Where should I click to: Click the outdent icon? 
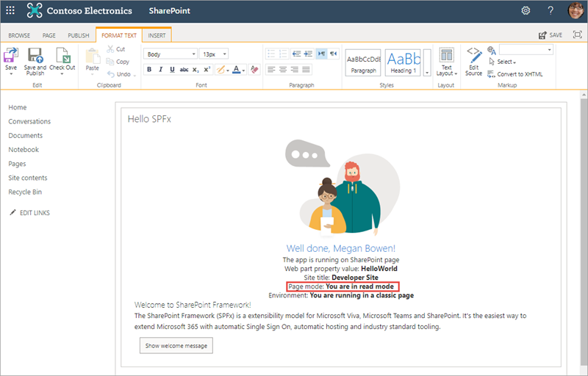(x=296, y=54)
